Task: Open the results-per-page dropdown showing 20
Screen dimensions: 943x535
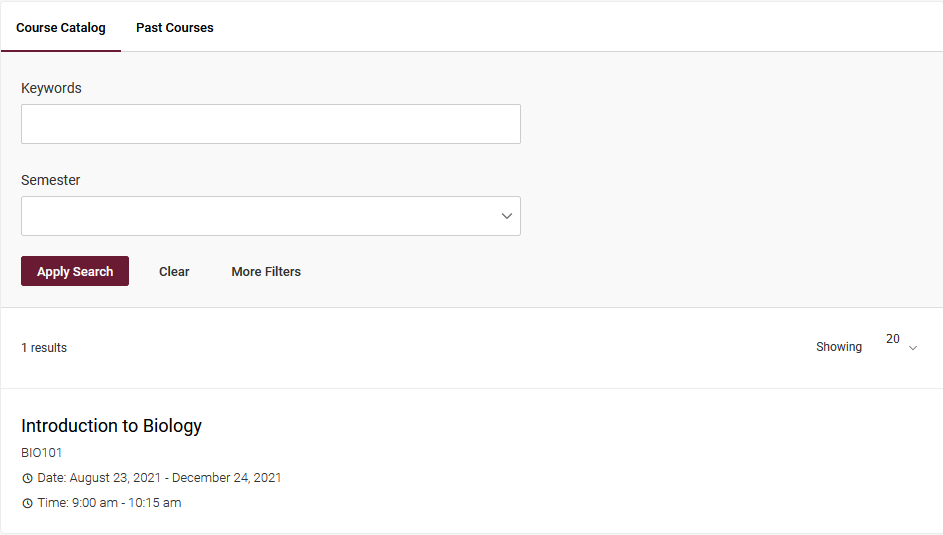Action: [x=900, y=342]
